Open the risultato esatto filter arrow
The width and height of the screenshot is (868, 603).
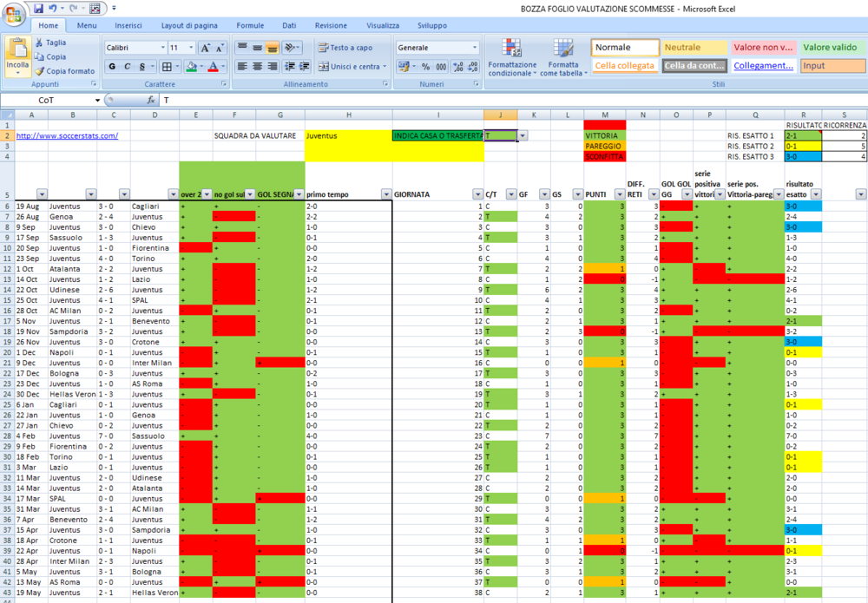(x=815, y=194)
